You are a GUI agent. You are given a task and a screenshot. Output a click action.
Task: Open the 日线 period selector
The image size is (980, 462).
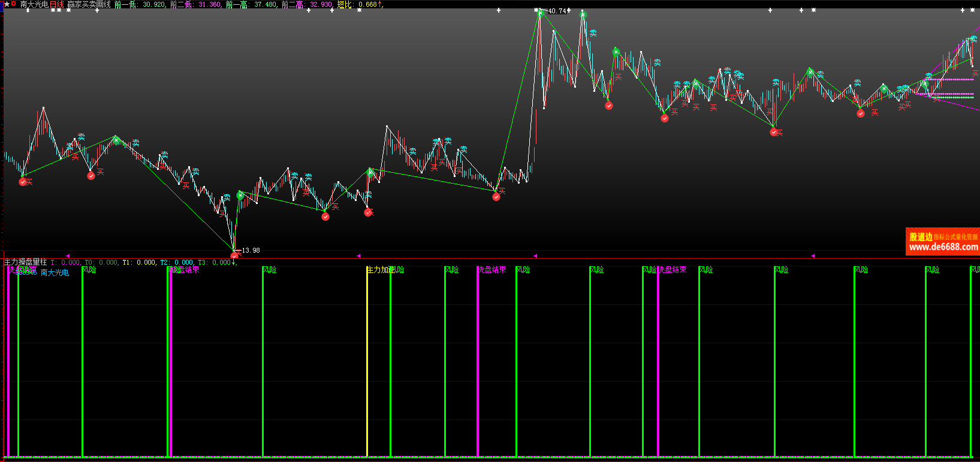(56, 4)
